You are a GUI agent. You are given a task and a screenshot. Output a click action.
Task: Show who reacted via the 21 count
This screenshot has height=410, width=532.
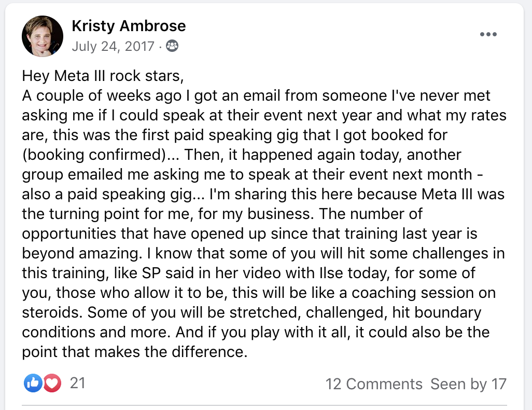pyautogui.click(x=78, y=383)
